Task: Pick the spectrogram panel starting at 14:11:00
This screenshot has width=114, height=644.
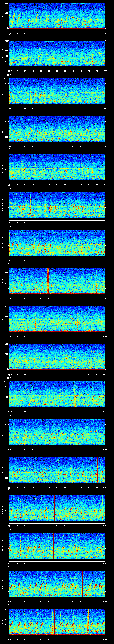Action: pos(57,394)
